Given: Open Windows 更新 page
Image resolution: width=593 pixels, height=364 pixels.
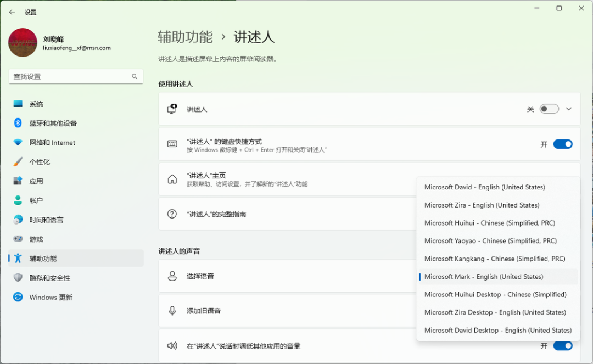Looking at the screenshot, I should (x=76, y=297).
